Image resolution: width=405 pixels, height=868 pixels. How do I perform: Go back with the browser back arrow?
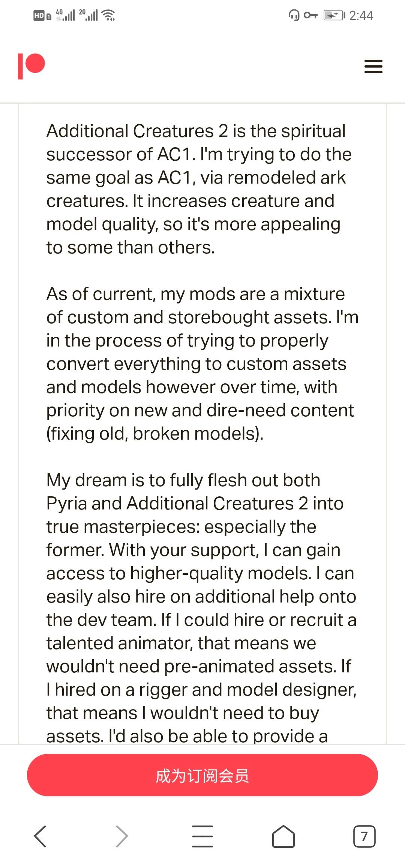[x=40, y=836]
